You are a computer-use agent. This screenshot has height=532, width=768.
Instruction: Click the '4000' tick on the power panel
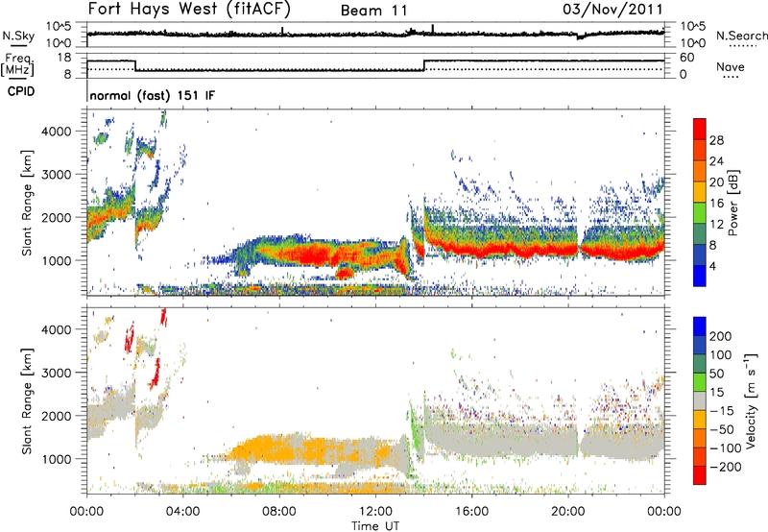(56, 132)
